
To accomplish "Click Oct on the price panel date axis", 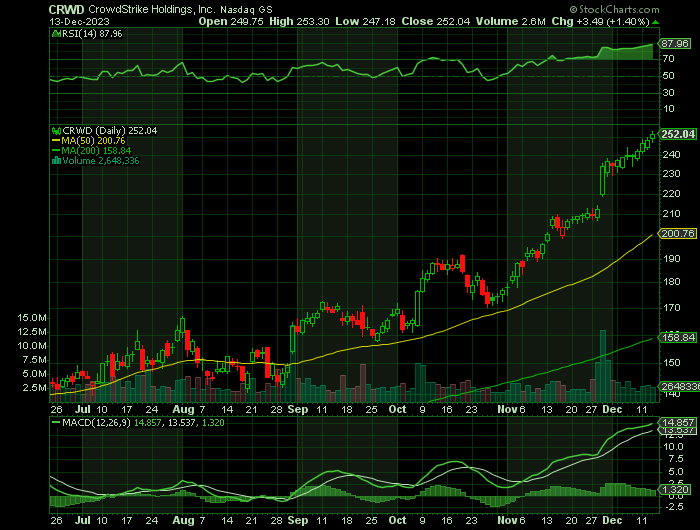I will coord(397,409).
